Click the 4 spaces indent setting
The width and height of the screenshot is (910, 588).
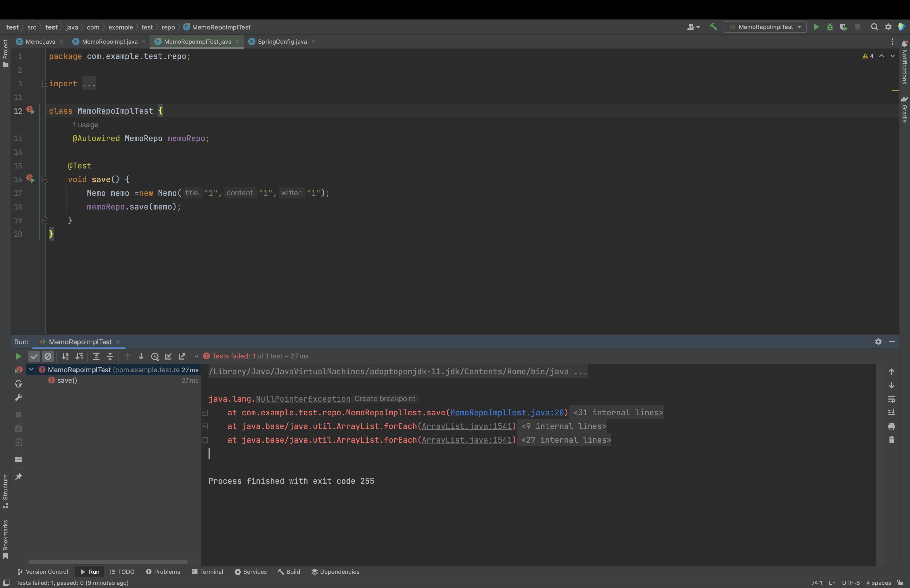point(878,583)
